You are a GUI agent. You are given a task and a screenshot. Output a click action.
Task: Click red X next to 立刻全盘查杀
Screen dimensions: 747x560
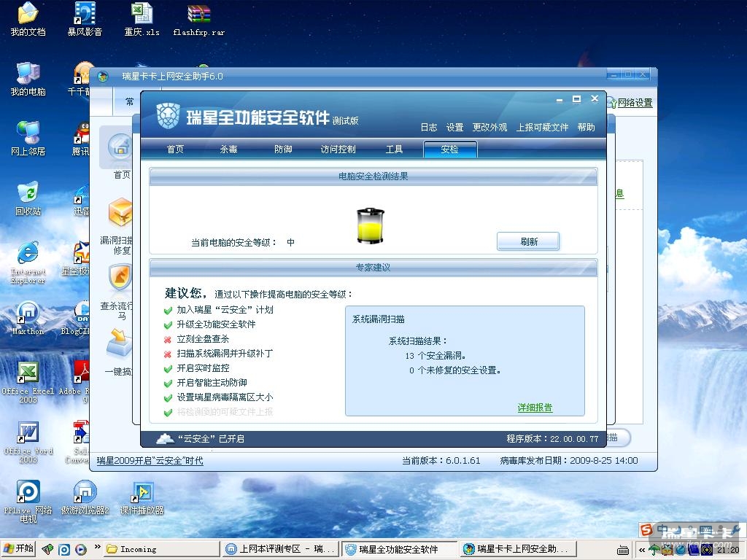(x=168, y=340)
